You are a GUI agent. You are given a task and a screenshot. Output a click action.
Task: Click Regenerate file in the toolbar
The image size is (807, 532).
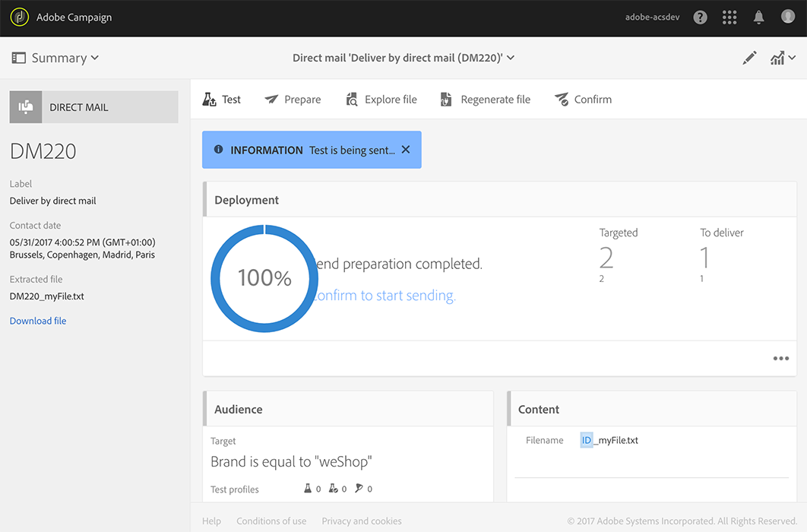coord(486,100)
